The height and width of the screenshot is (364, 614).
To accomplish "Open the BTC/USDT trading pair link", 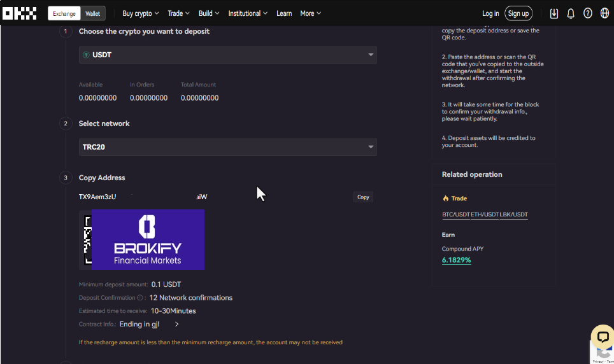I will pyautogui.click(x=455, y=214).
